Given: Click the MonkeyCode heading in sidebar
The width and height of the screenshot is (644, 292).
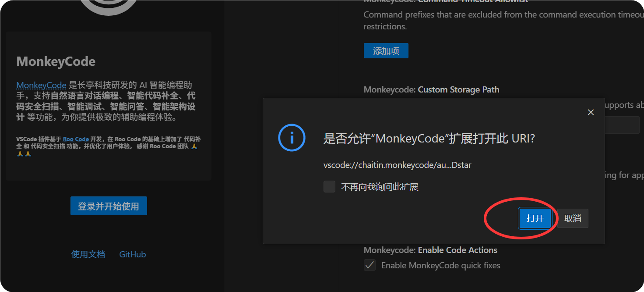Looking at the screenshot, I should [x=56, y=61].
